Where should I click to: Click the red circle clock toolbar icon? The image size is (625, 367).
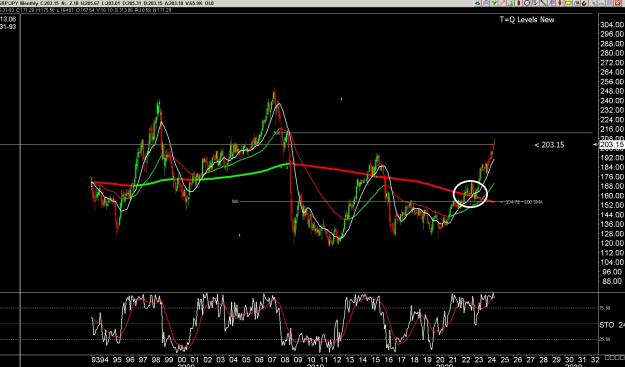(x=527, y=3)
